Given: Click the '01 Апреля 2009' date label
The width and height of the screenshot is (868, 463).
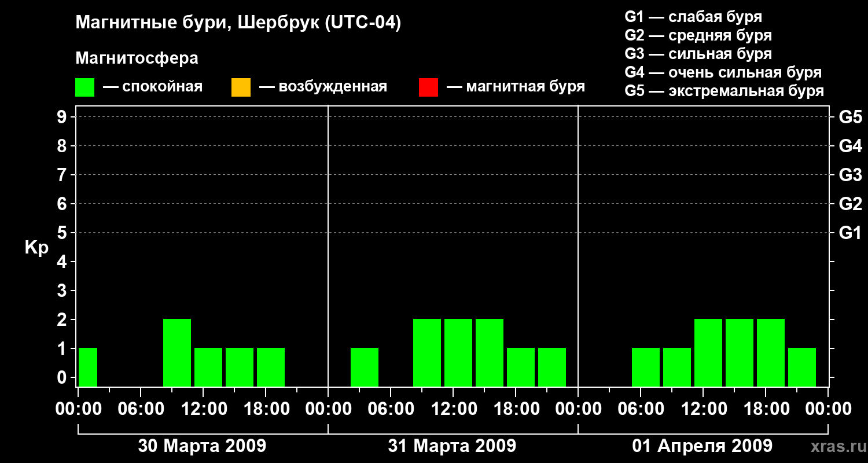Looking at the screenshot, I should [x=702, y=446].
